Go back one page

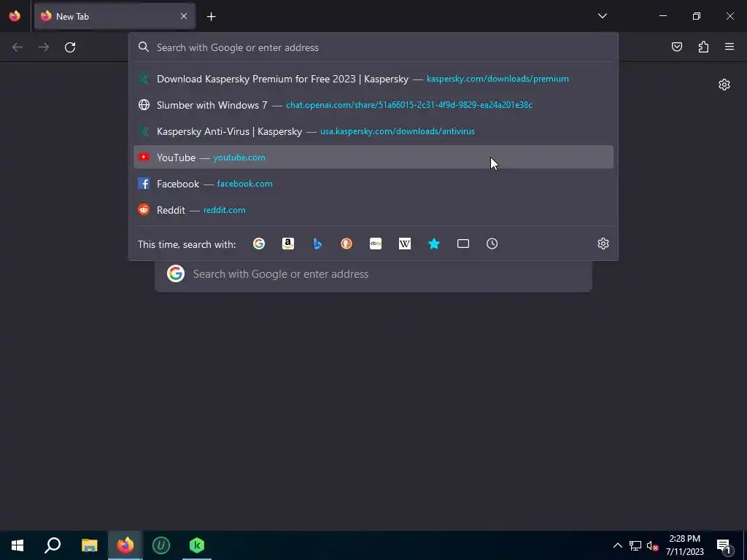(x=18, y=47)
